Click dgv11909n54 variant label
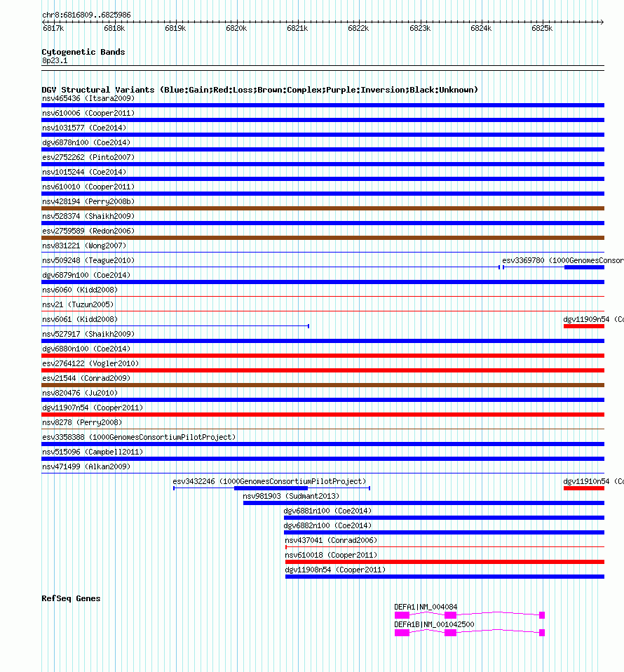Image resolution: width=624 pixels, height=672 pixels. pyautogui.click(x=593, y=319)
